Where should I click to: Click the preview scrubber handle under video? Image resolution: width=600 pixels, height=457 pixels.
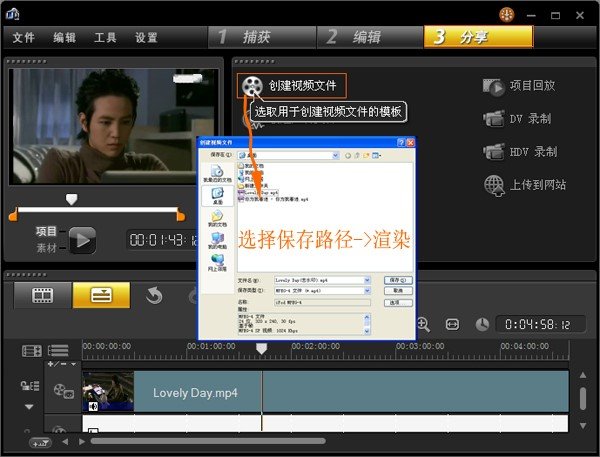pos(71,199)
